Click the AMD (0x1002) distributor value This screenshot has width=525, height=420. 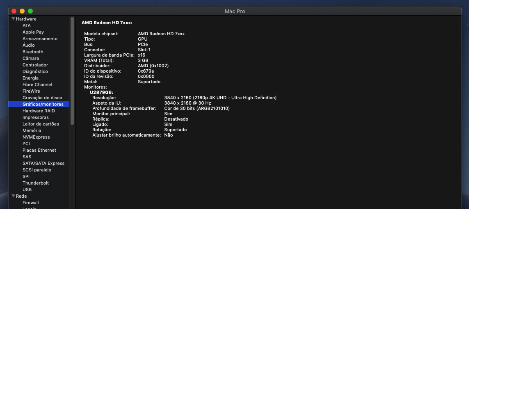pyautogui.click(x=153, y=66)
